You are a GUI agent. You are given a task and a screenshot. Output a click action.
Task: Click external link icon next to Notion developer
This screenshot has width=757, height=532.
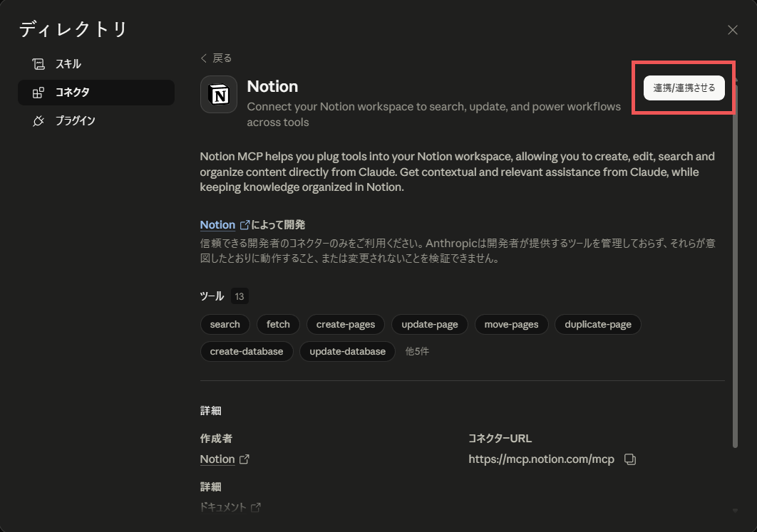[x=244, y=225]
